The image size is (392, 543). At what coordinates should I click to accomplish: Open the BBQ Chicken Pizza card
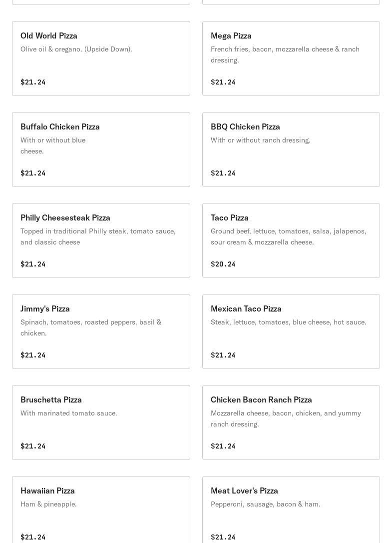(x=291, y=149)
